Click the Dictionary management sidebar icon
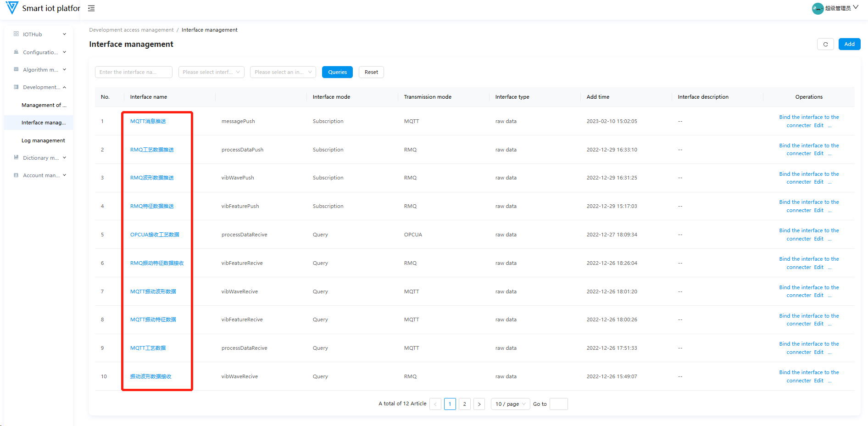The image size is (868, 426). [16, 157]
